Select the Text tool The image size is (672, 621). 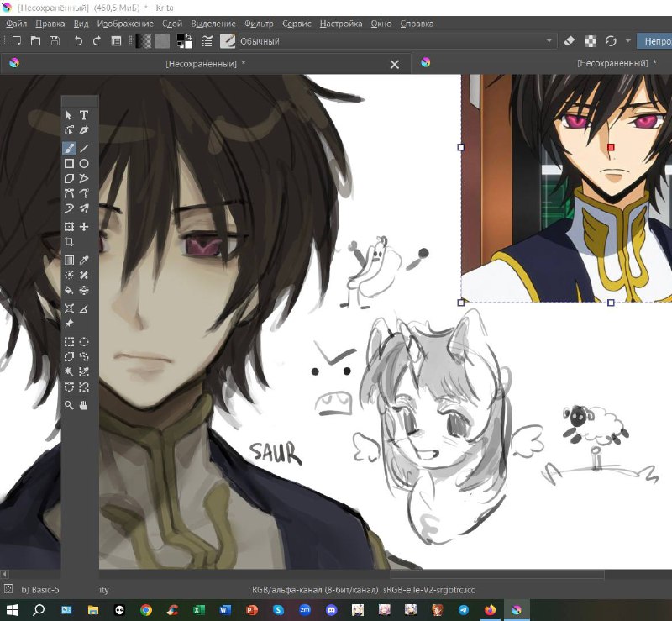(84, 115)
